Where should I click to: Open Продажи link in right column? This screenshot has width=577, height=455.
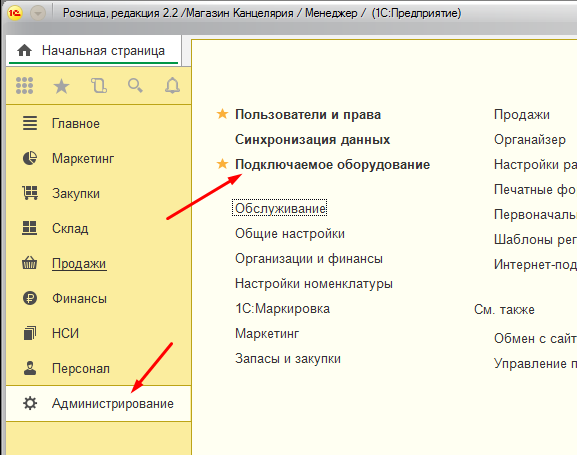tap(521, 114)
